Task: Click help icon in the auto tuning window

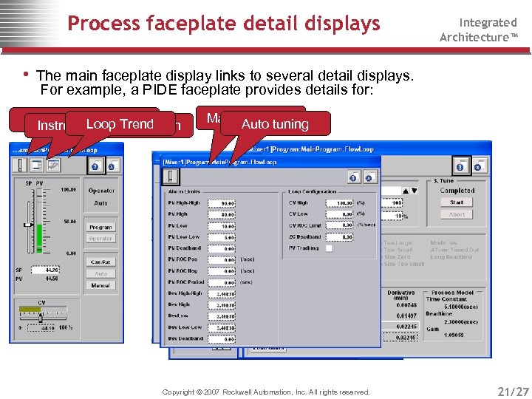Action: [461, 166]
